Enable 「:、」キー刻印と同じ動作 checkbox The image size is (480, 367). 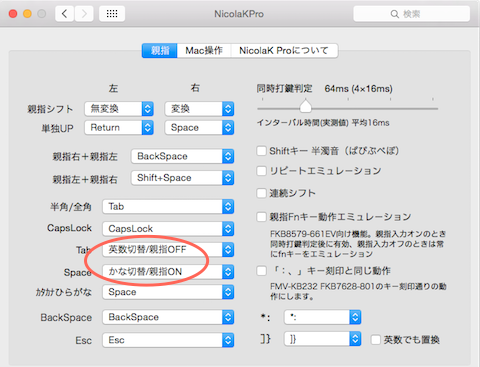point(261,271)
